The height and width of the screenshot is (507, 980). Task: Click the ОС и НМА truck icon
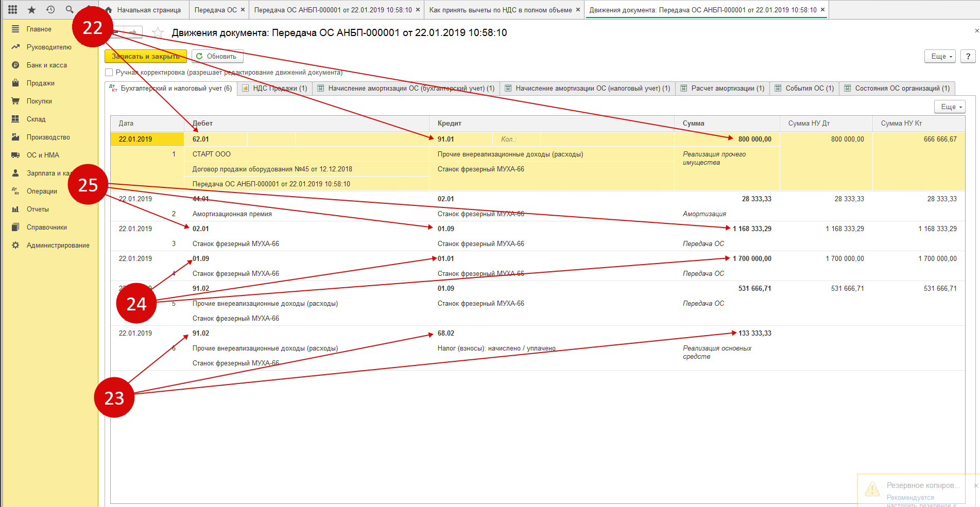tap(15, 155)
